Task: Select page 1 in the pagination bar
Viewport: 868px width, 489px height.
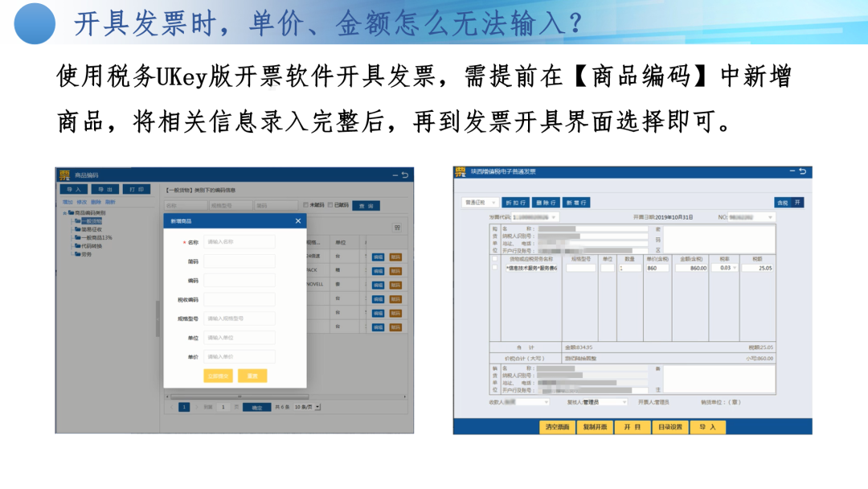Action: pyautogui.click(x=184, y=407)
